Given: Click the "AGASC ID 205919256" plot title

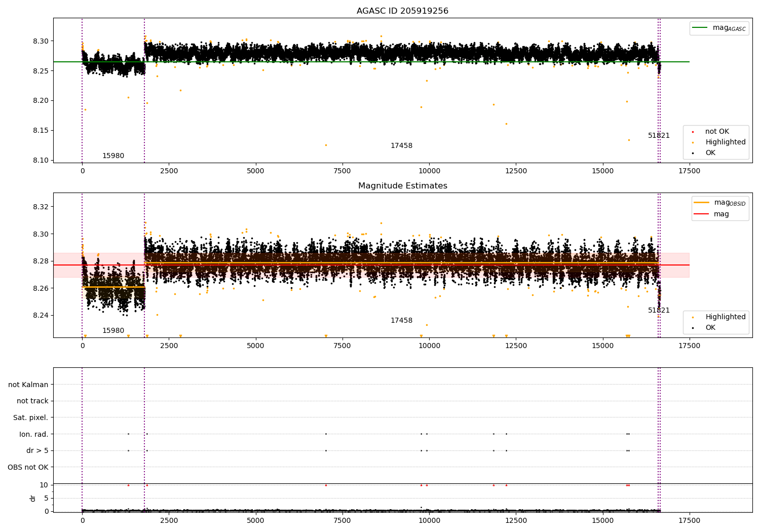Looking at the screenshot, I should 402,11.
